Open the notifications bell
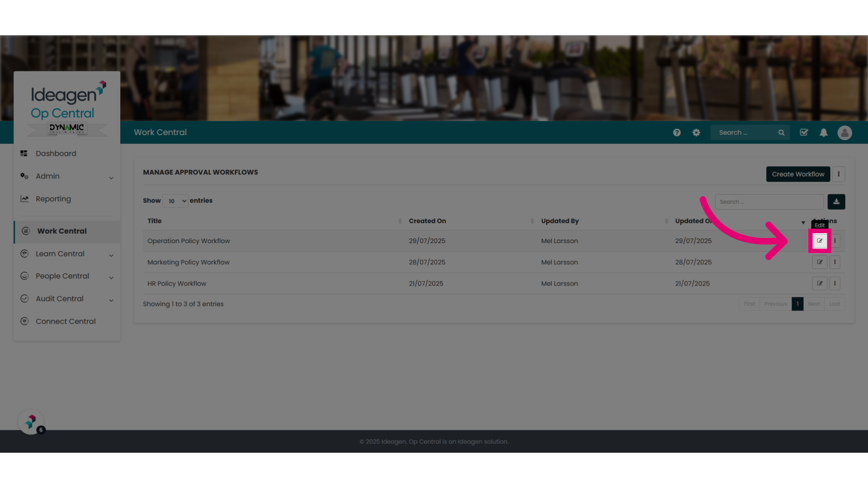Screen dimensions: 868x488 (824, 132)
